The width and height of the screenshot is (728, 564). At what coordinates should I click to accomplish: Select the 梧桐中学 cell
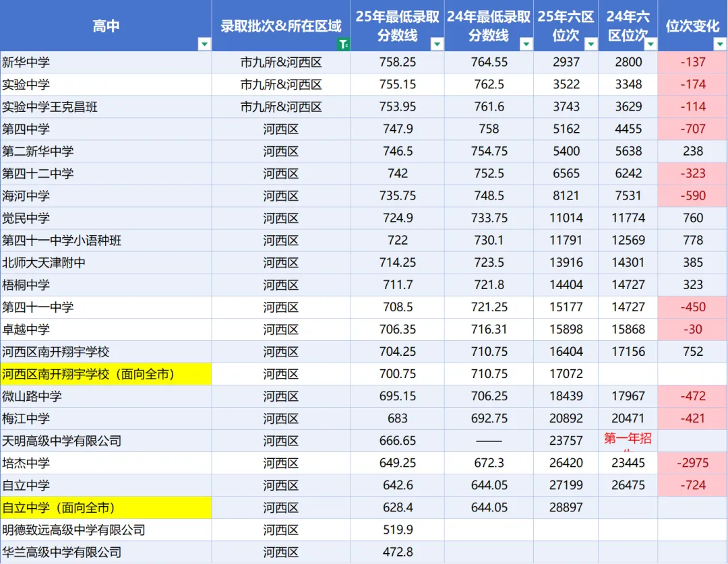[106, 285]
